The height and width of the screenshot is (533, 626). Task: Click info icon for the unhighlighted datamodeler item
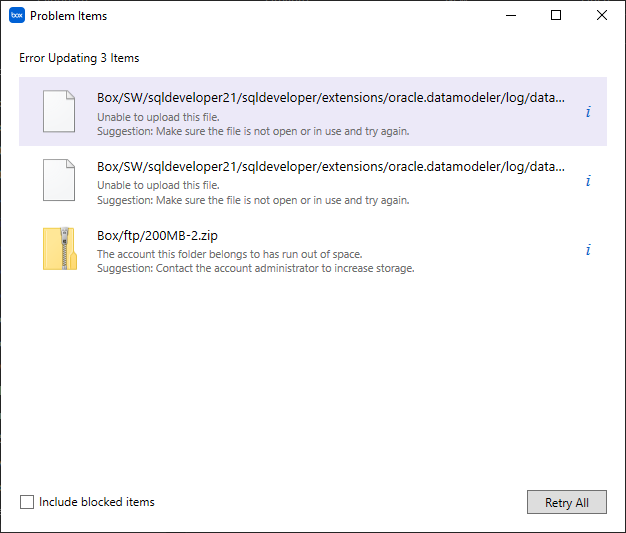588,181
